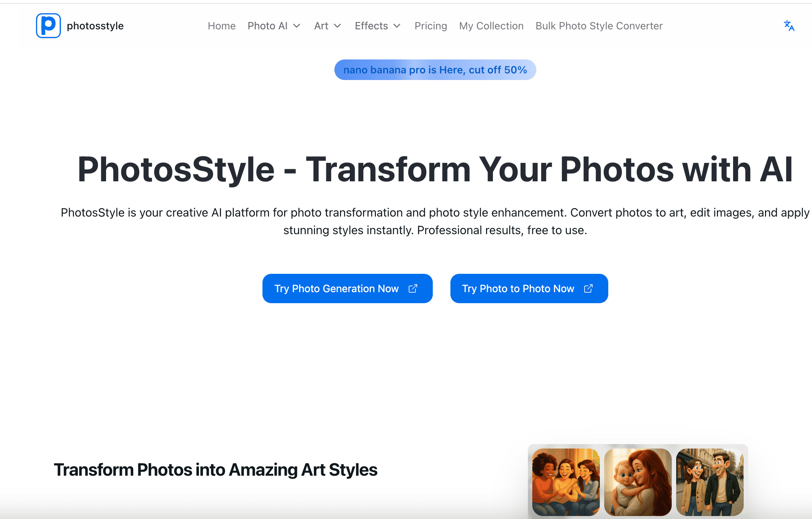
Task: Select the cartoon family street thumbnail
Action: (x=710, y=481)
